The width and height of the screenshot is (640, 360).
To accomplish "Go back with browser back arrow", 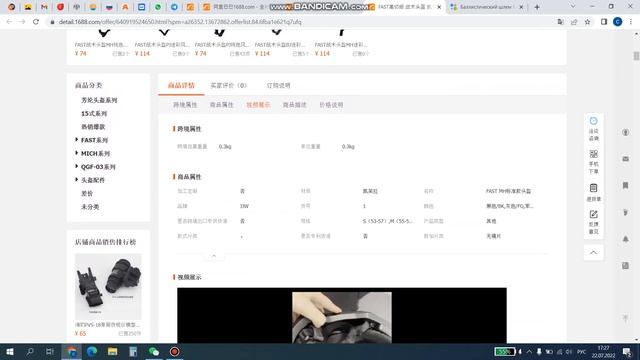I will click(9, 22).
